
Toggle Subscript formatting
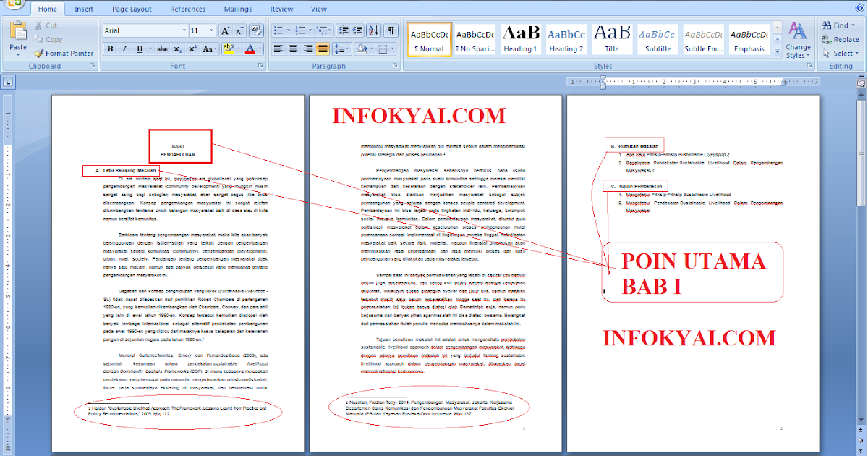tap(178, 48)
